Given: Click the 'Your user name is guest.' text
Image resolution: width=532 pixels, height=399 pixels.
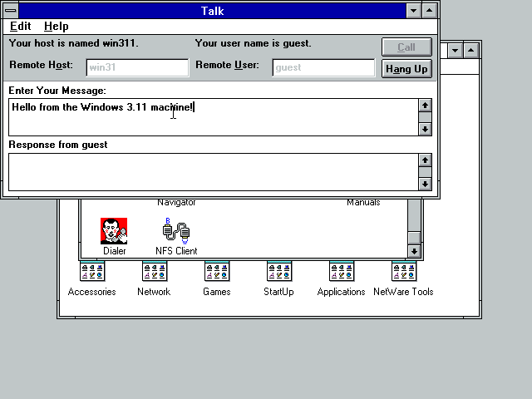Looking at the screenshot, I should click(x=253, y=43).
